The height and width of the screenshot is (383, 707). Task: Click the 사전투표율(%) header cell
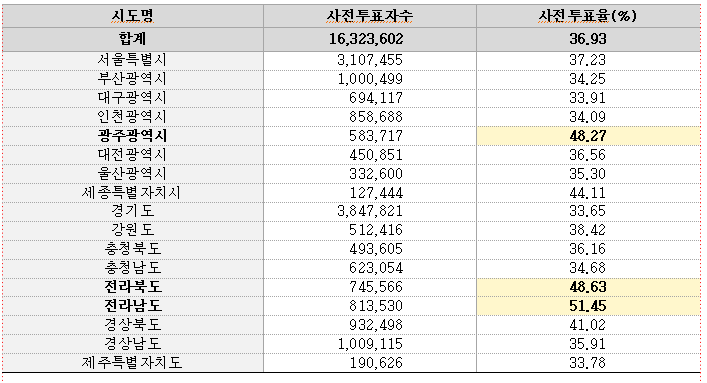pos(588,16)
